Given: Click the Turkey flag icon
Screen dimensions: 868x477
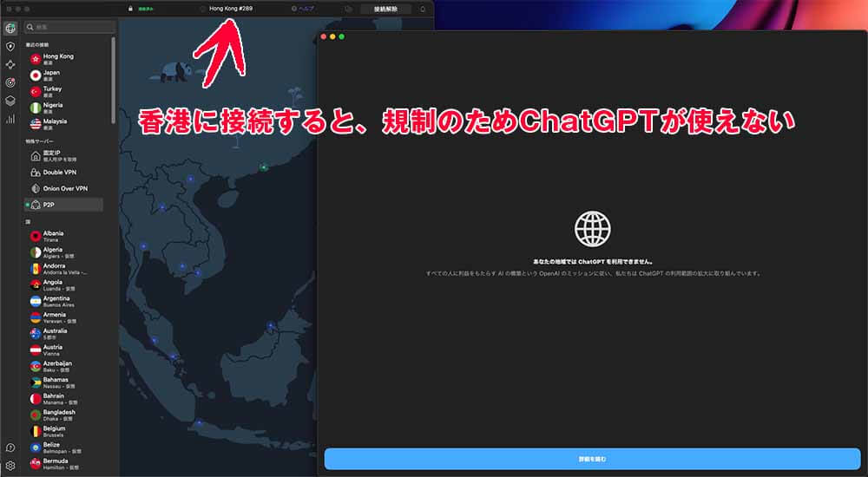Looking at the screenshot, I should 36,91.
